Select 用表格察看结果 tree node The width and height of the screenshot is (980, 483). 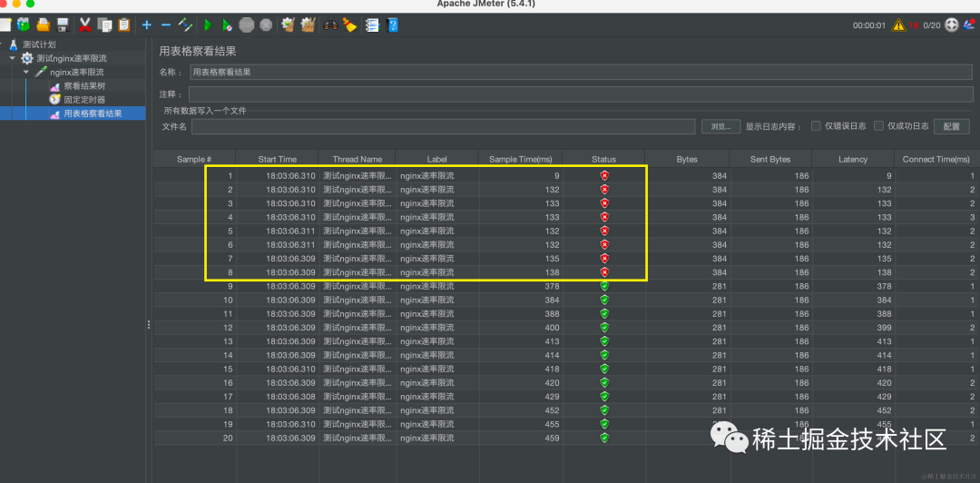pos(93,113)
